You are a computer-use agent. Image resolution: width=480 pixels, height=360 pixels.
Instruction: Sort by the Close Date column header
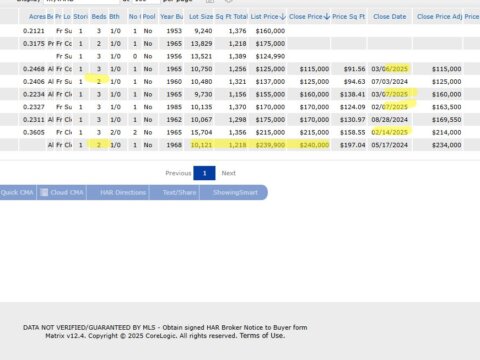(390, 17)
